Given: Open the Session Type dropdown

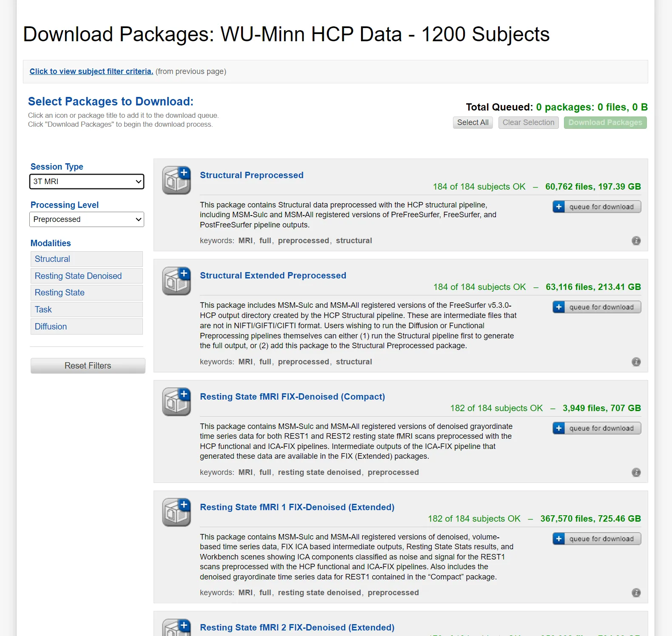Looking at the screenshot, I should [x=87, y=182].
